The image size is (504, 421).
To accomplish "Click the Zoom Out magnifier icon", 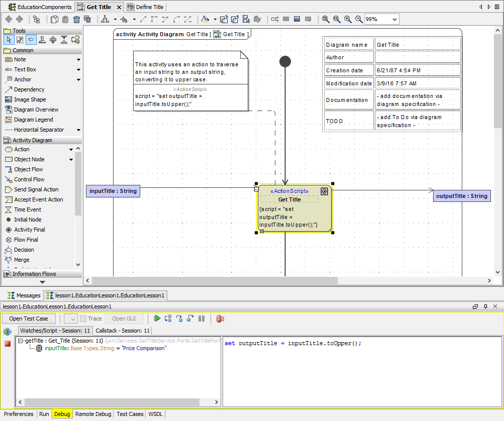I will point(359,19).
